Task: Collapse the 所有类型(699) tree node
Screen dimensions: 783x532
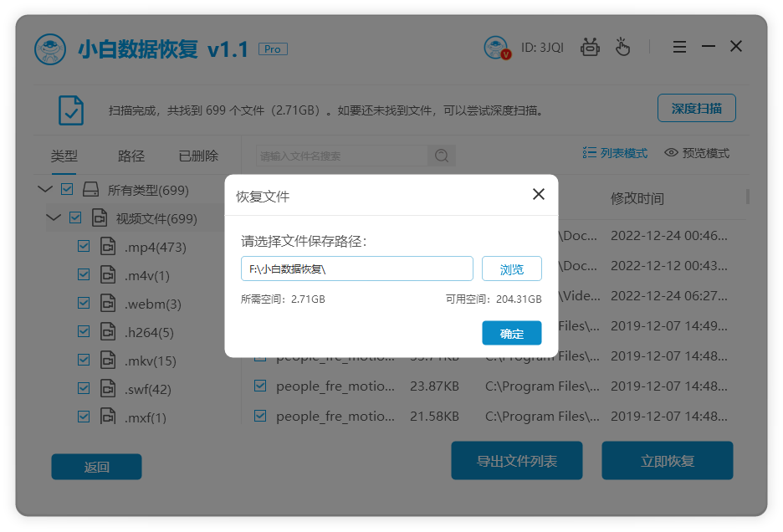Action: [x=45, y=189]
